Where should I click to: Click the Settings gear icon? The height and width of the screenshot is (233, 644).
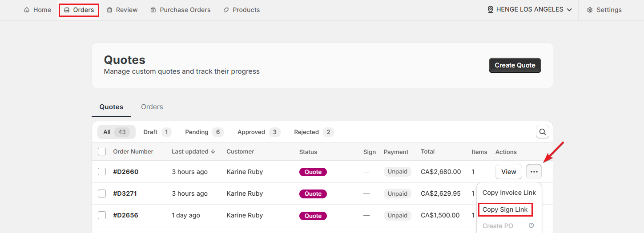click(x=590, y=10)
